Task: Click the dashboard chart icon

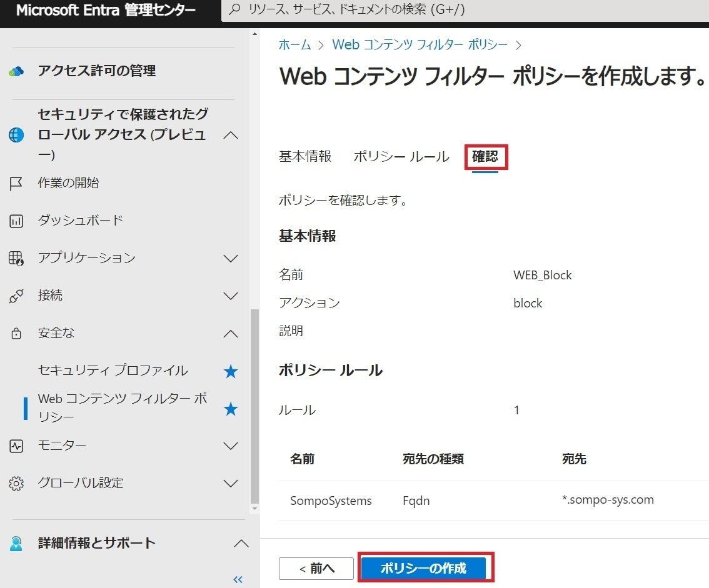Action: pos(16,221)
